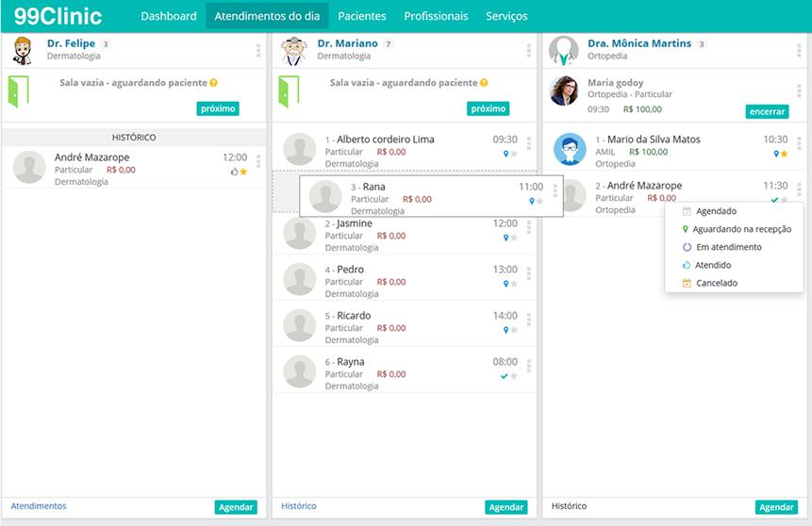The width and height of the screenshot is (812, 526).
Task: Toggle the favorite star on Mario da Silva Matos
Action: click(x=784, y=154)
